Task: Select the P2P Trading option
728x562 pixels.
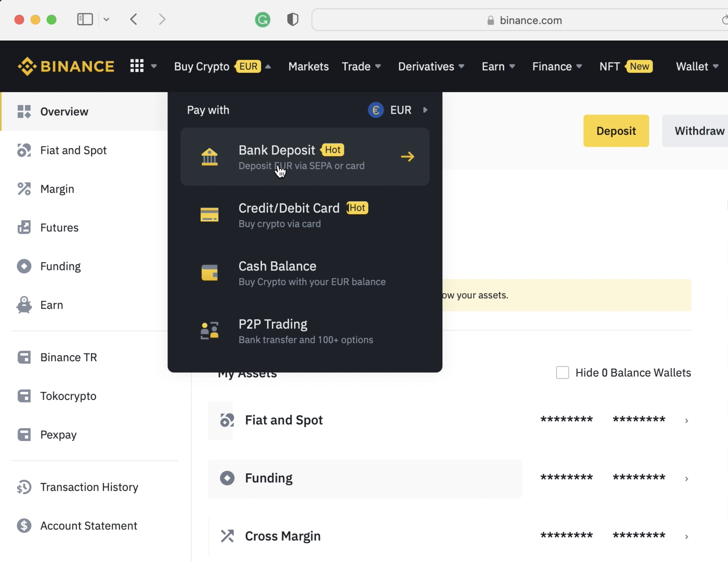Action: [x=305, y=331]
